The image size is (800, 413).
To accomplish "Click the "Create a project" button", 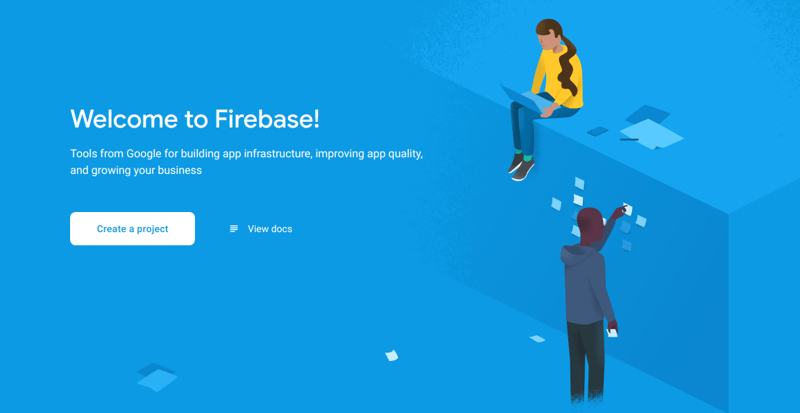I will 132,229.
